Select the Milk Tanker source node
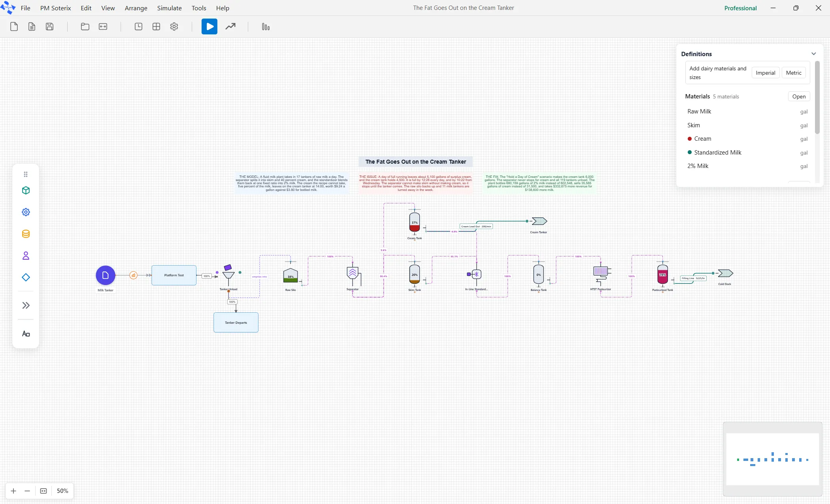830x504 pixels. pyautogui.click(x=106, y=276)
